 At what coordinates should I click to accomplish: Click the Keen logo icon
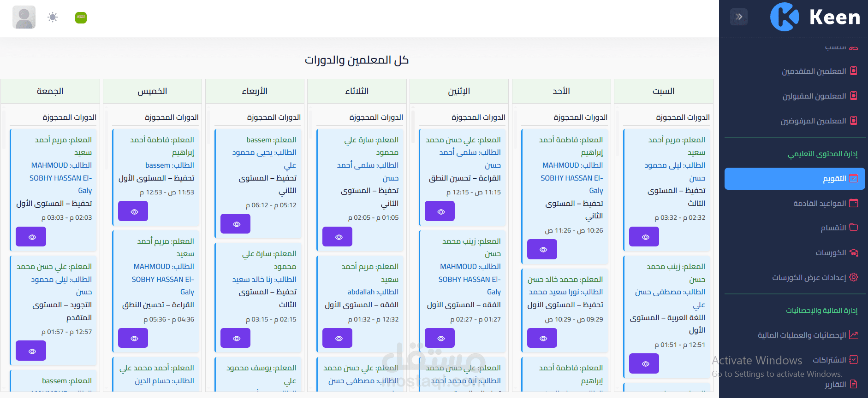coord(785,17)
